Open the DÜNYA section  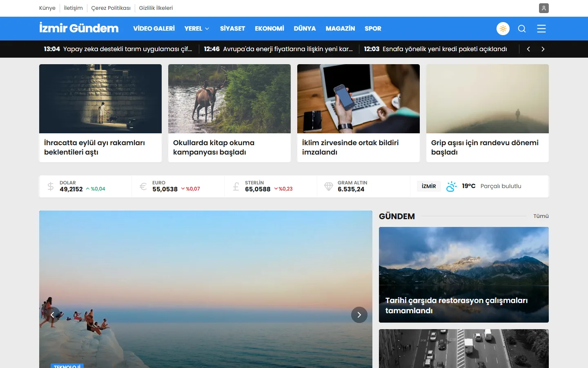[305, 29]
